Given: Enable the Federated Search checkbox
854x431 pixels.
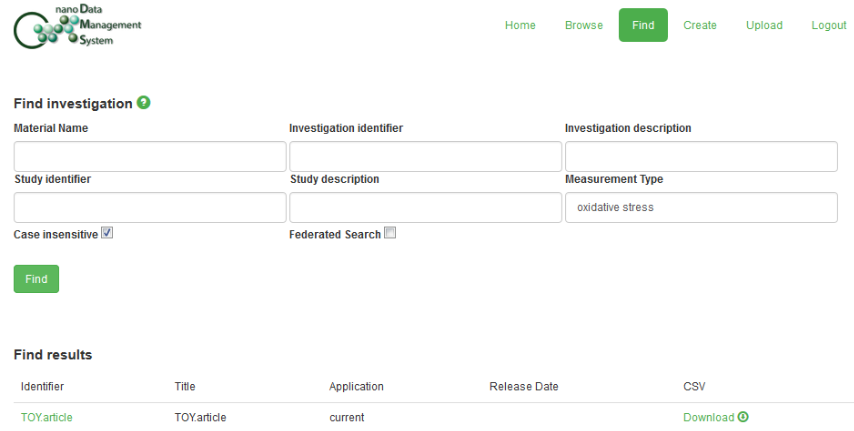Looking at the screenshot, I should click(x=390, y=233).
